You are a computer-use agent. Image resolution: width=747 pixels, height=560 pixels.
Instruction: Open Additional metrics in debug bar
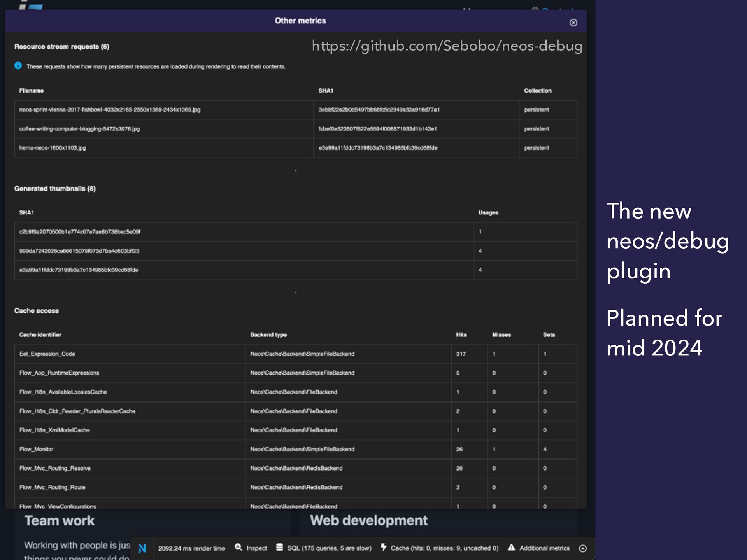(x=538, y=548)
